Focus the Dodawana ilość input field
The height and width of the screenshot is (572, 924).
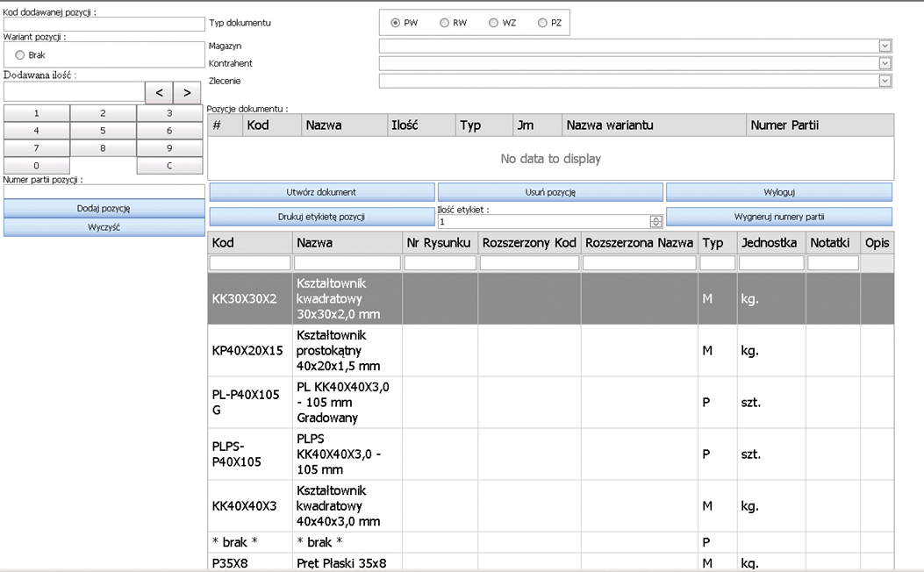pyautogui.click(x=75, y=92)
